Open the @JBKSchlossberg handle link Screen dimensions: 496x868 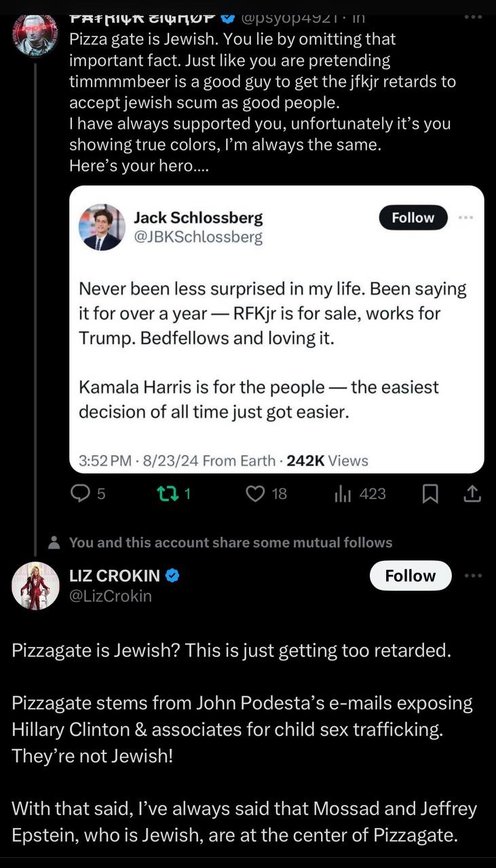pos(197,237)
